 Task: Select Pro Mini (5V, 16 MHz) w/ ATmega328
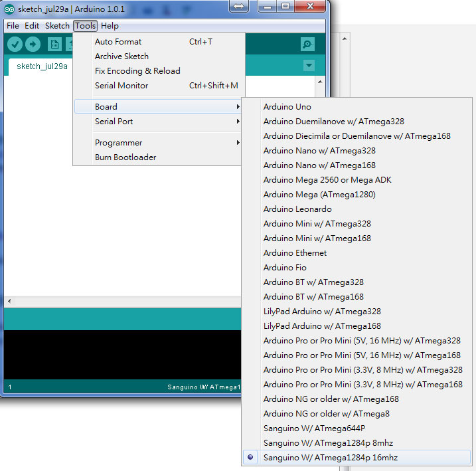tap(357, 340)
